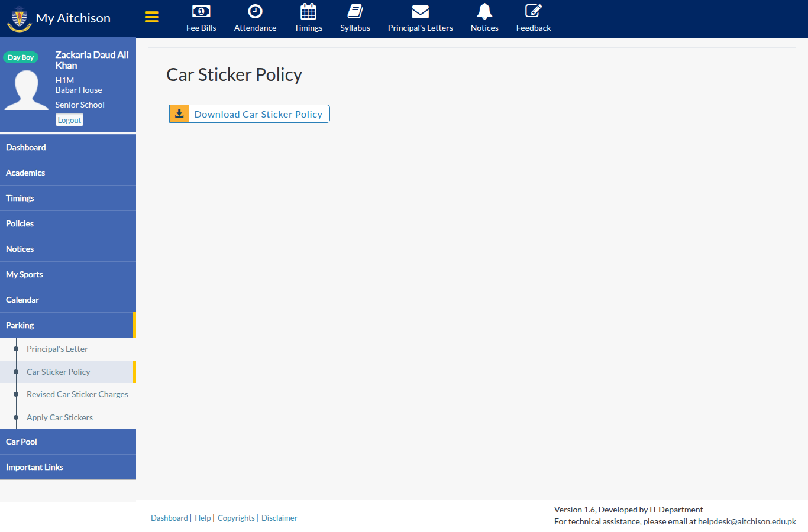808x532 pixels.
Task: Click the Logout button
Action: click(69, 120)
